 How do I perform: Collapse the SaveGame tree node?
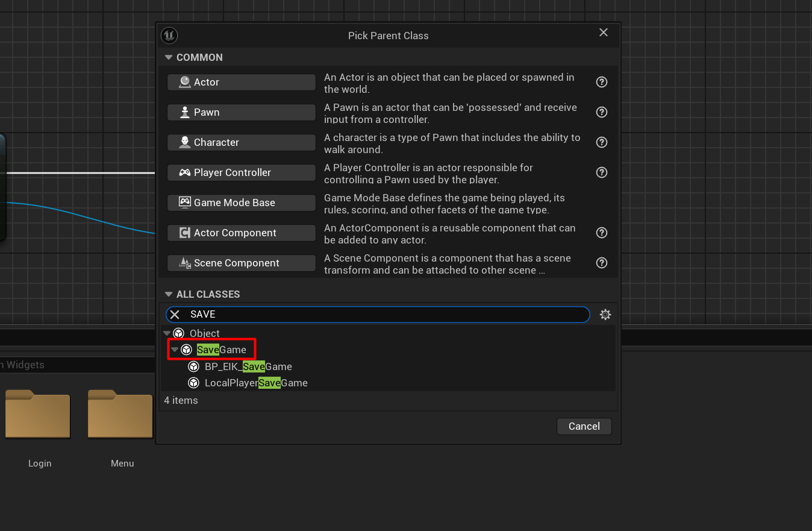[x=175, y=350]
